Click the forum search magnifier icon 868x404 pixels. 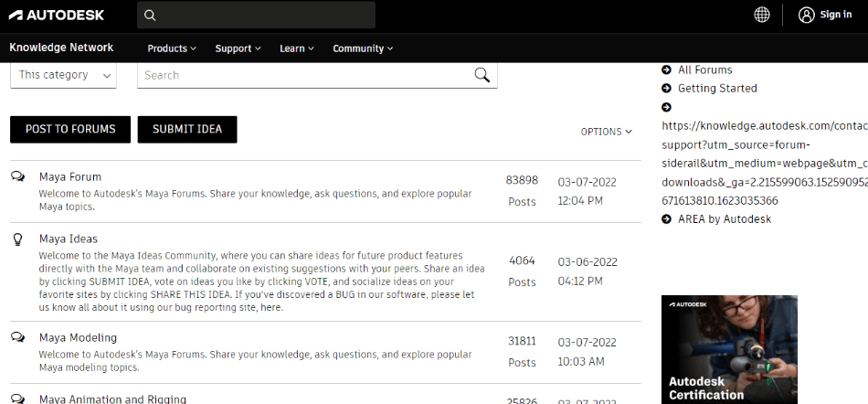tap(482, 75)
